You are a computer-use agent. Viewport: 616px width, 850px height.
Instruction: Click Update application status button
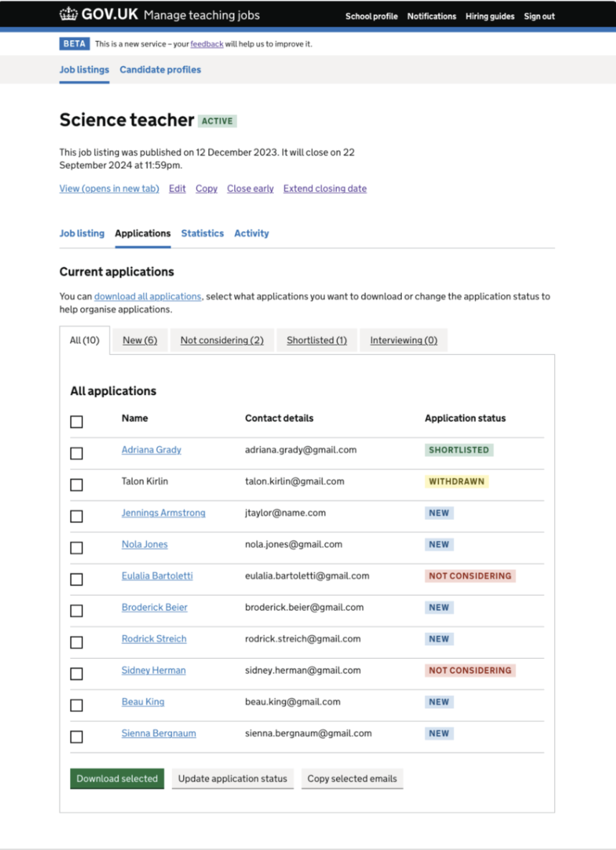pyautogui.click(x=233, y=779)
